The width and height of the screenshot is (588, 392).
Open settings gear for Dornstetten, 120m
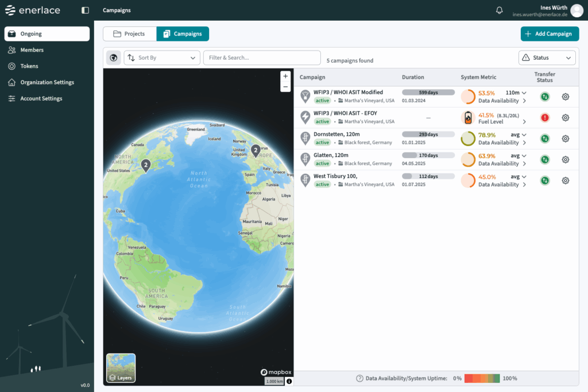(565, 139)
